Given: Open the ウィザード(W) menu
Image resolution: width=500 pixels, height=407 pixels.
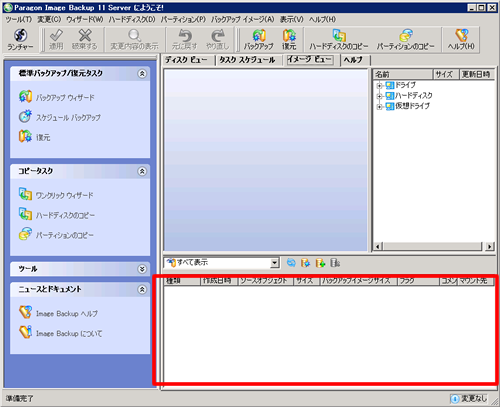Looking at the screenshot, I should click(85, 20).
